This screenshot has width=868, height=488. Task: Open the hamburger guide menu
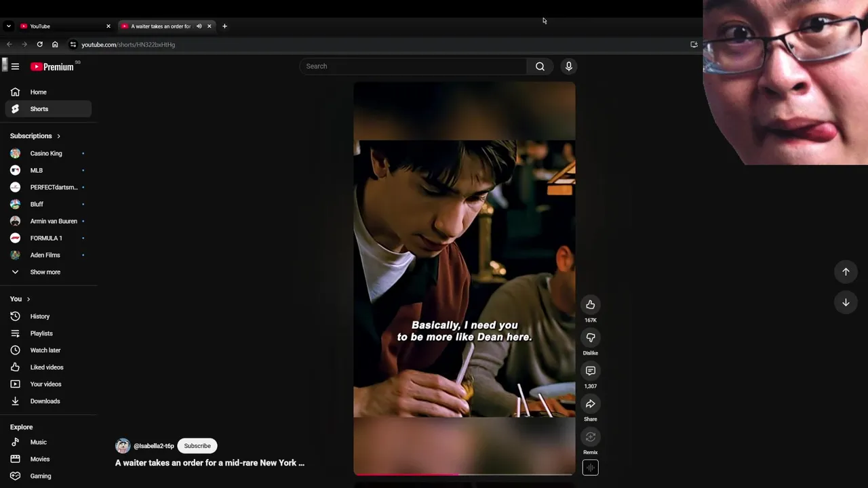(15, 66)
